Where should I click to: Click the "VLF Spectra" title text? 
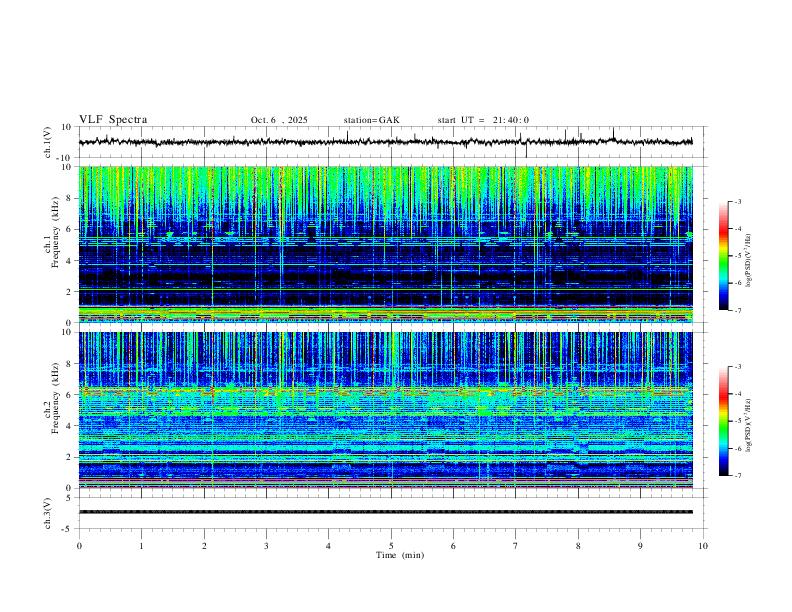tap(113, 120)
